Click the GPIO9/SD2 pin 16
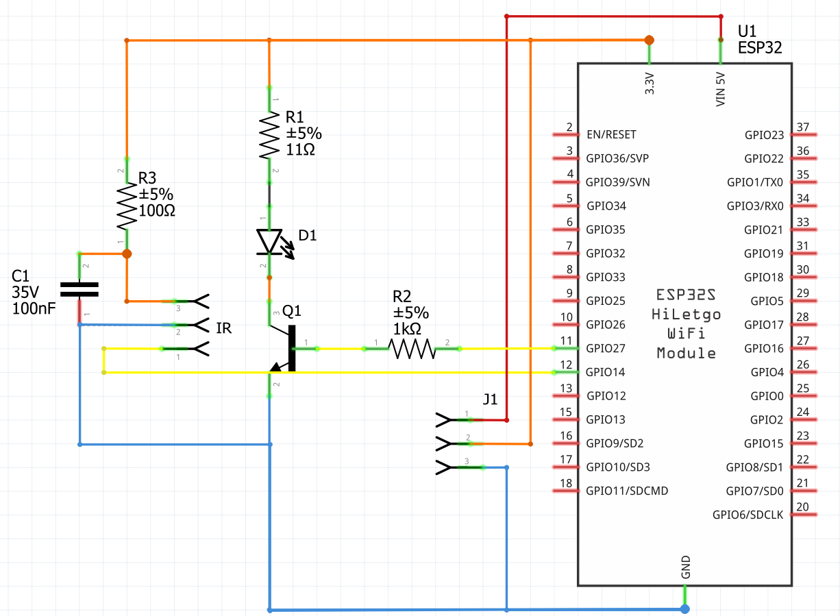Screen dimensions: 840x616 coord(565,443)
